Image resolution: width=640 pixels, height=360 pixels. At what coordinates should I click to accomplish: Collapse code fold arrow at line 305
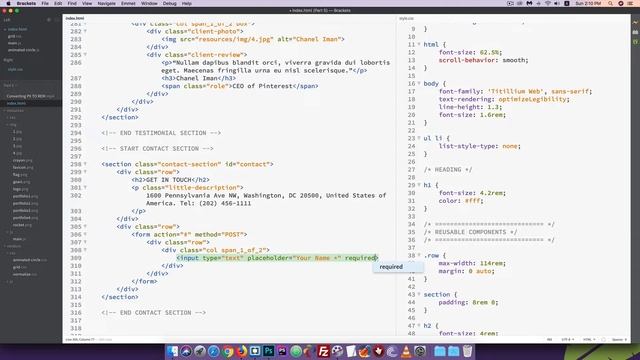(85, 227)
